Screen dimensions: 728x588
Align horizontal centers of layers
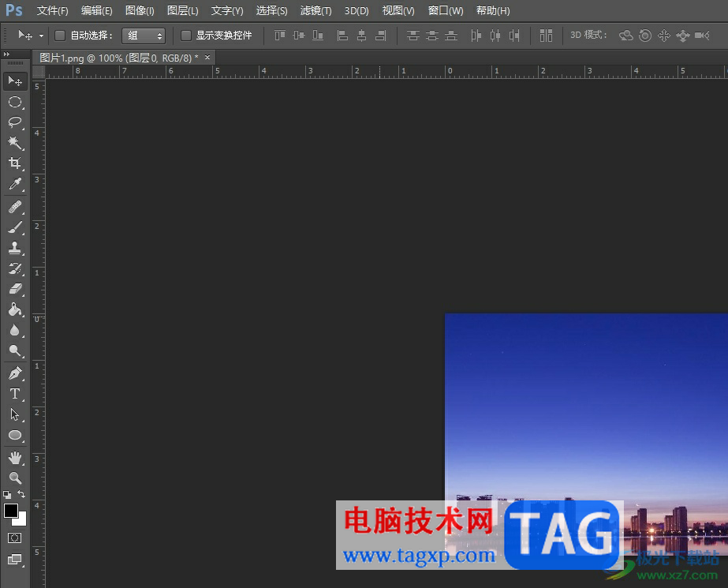pyautogui.click(x=361, y=36)
